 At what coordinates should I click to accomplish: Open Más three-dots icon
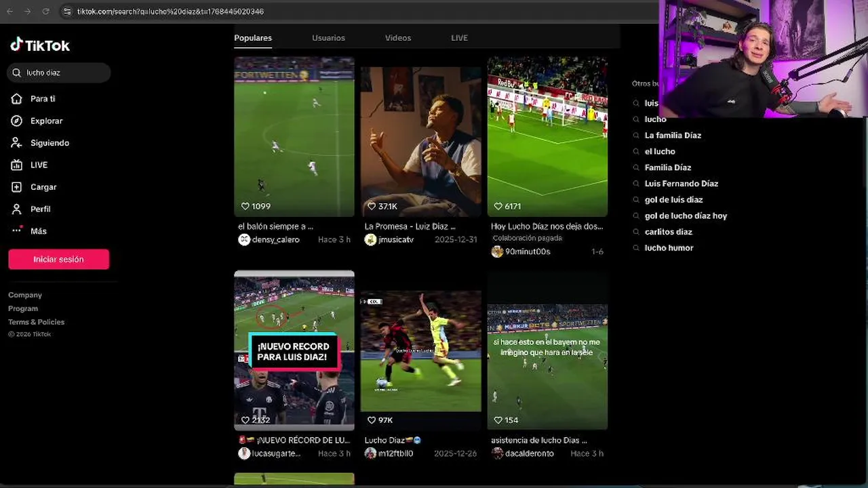17,230
